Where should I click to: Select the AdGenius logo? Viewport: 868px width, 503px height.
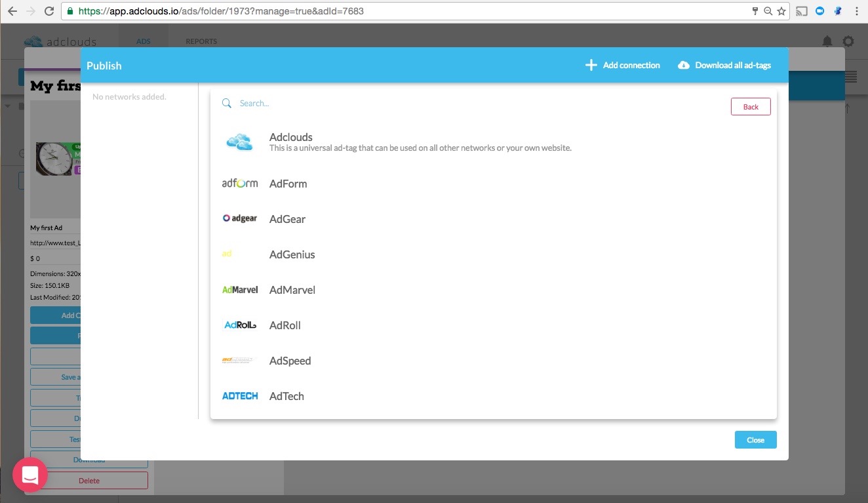[x=227, y=254]
